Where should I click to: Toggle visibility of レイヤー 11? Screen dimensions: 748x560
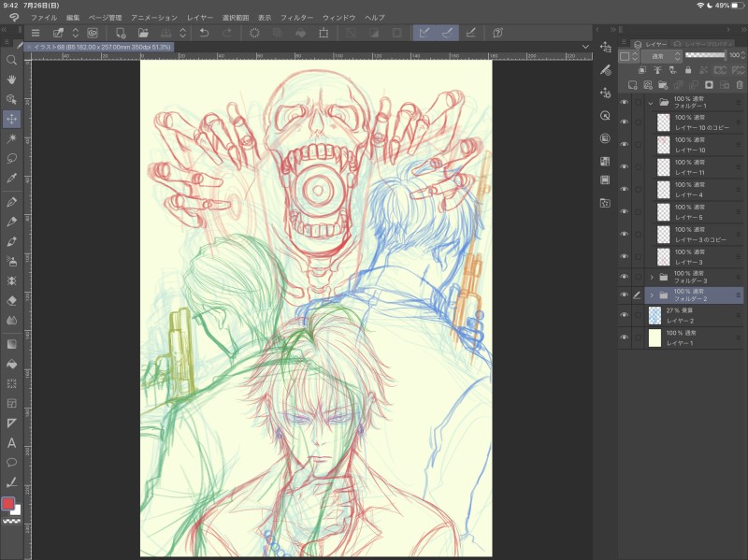624,167
